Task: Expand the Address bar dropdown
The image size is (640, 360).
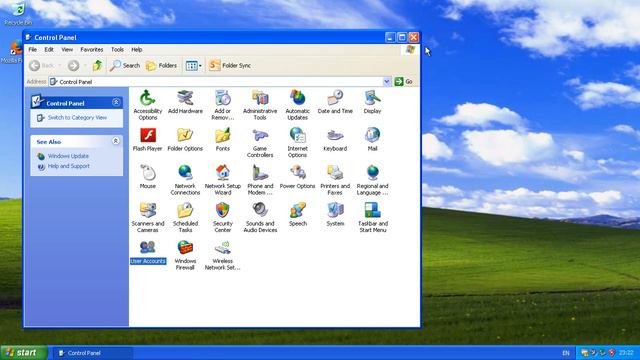Action: click(x=387, y=82)
